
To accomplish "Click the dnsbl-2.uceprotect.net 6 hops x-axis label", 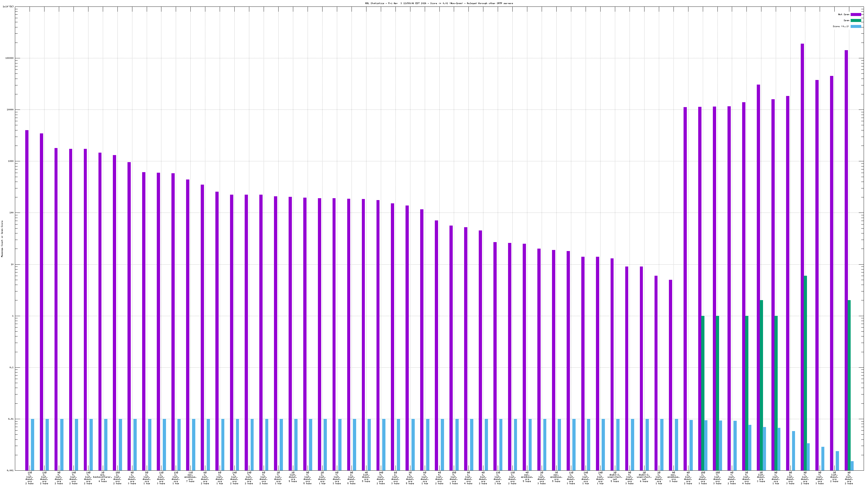I will click(644, 477).
